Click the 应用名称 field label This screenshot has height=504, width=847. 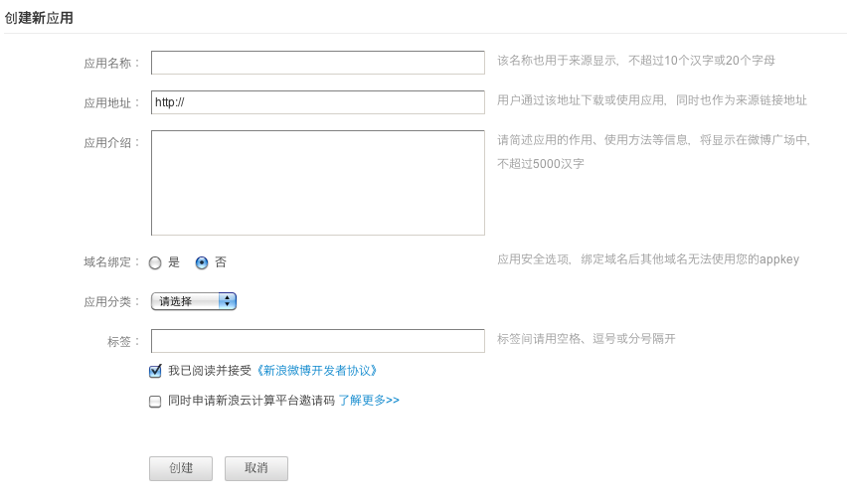[x=112, y=64]
